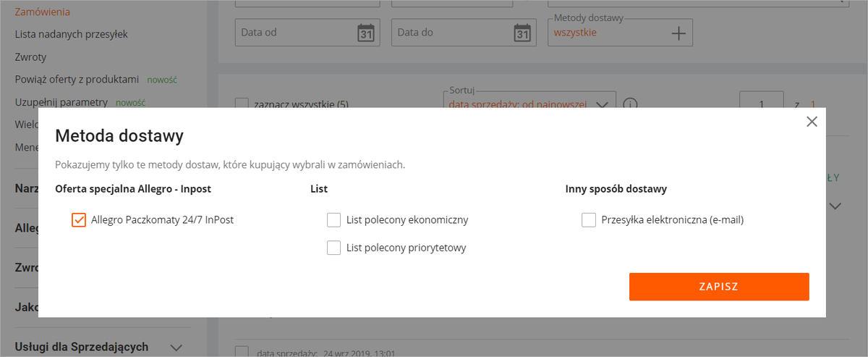Click the info icon beside Sortuj

point(630,104)
